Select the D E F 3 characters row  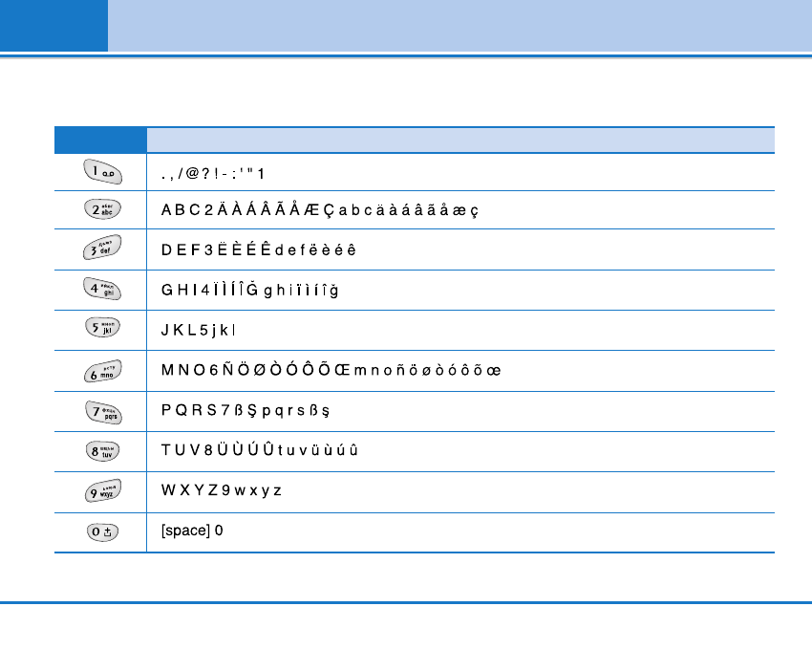pyautogui.click(x=258, y=250)
